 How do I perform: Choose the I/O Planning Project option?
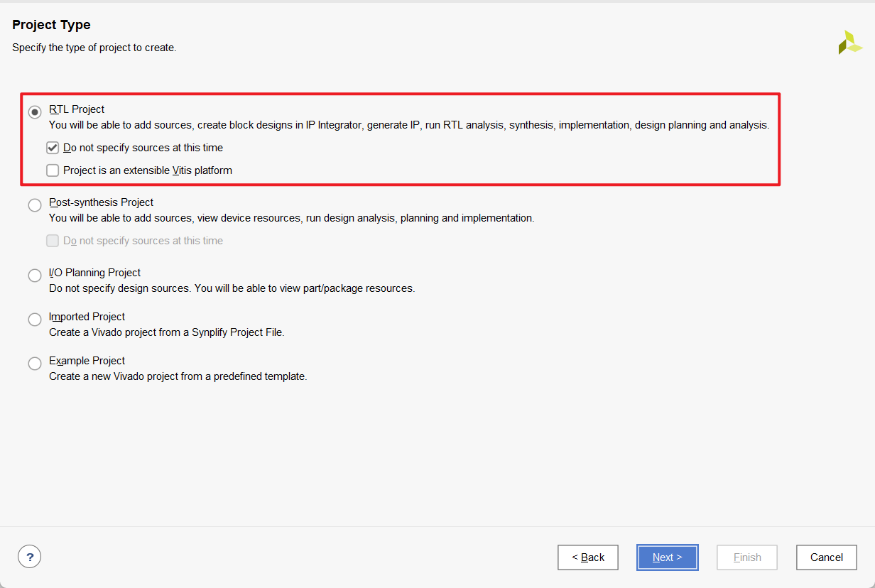click(35, 276)
